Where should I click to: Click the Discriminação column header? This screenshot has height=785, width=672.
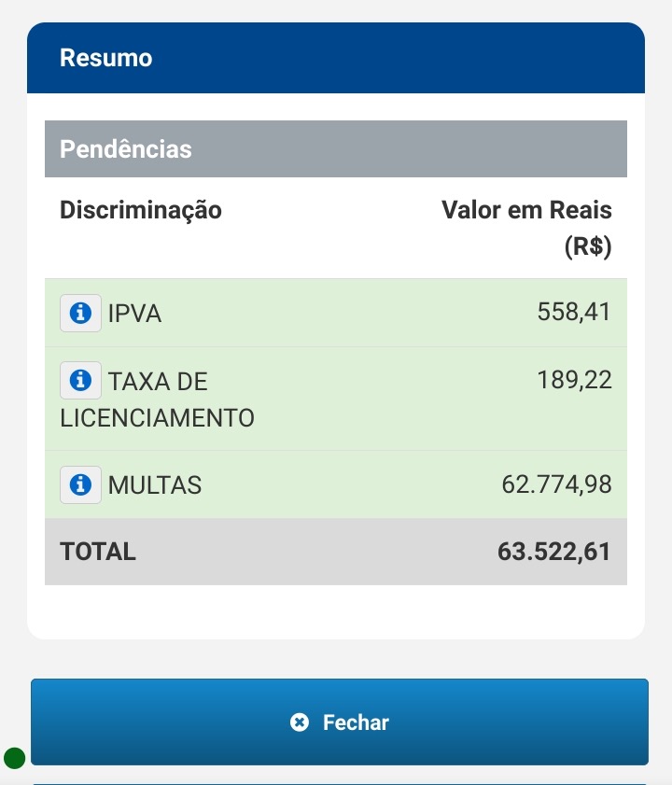tap(141, 210)
